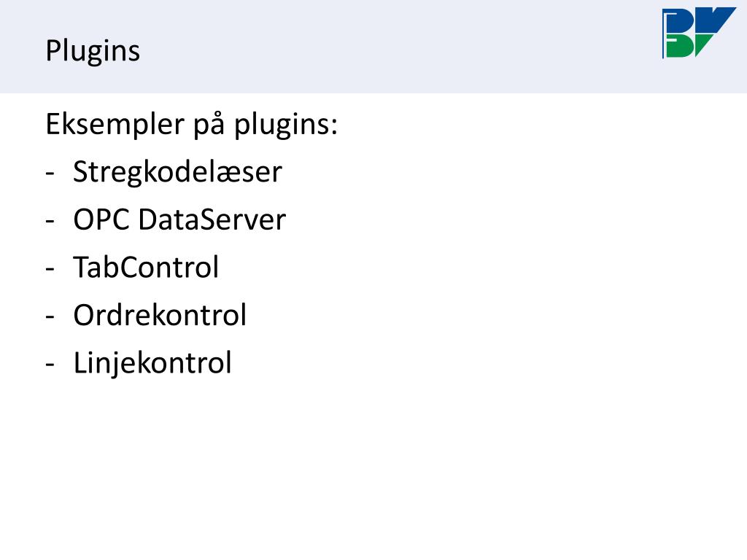Screen dimensions: 747x560
Task: Click the word 'Eksempler' in the heading
Action: 115,125
